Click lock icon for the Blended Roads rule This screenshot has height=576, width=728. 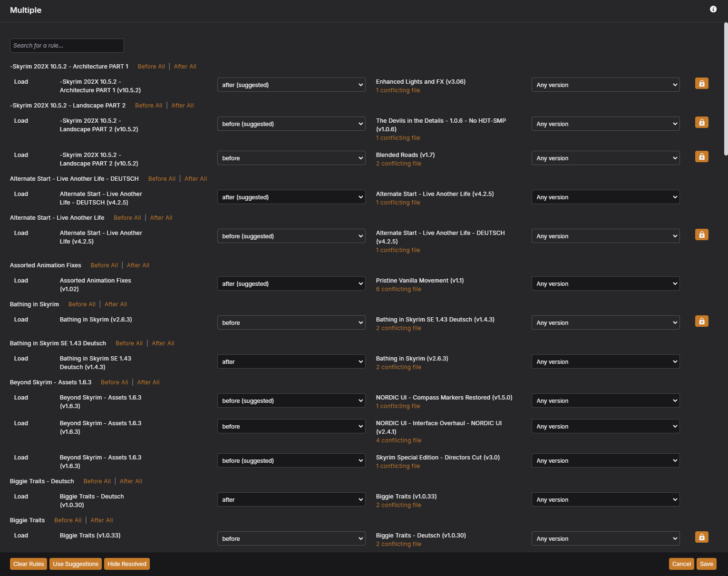coord(701,156)
